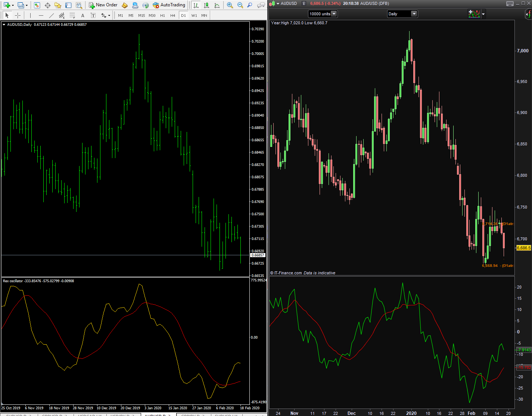Click the AUDUSD,Daily chart title text
Viewport: 532px width, 416px height.
point(19,25)
